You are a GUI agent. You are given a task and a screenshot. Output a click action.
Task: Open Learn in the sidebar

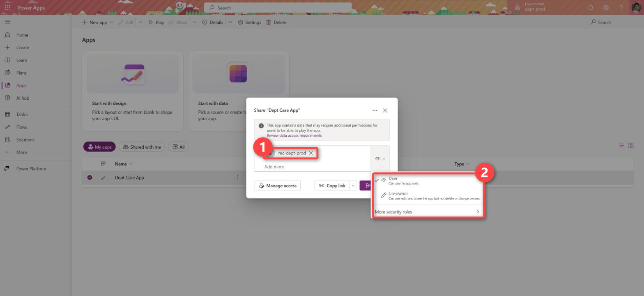point(22,60)
